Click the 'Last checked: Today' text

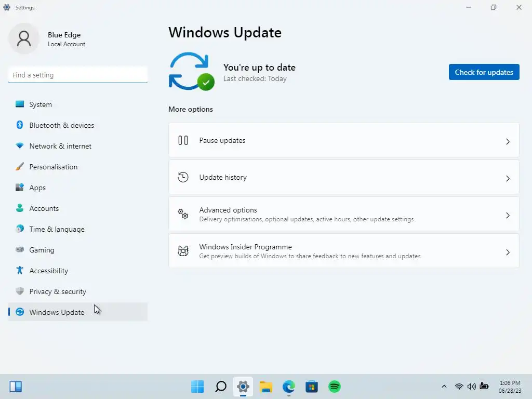click(255, 78)
